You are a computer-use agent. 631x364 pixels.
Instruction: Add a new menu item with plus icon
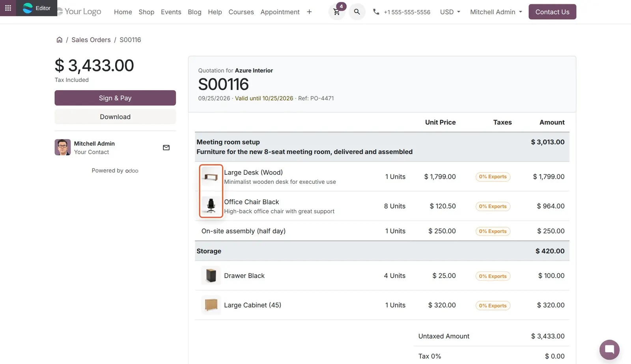click(x=309, y=12)
